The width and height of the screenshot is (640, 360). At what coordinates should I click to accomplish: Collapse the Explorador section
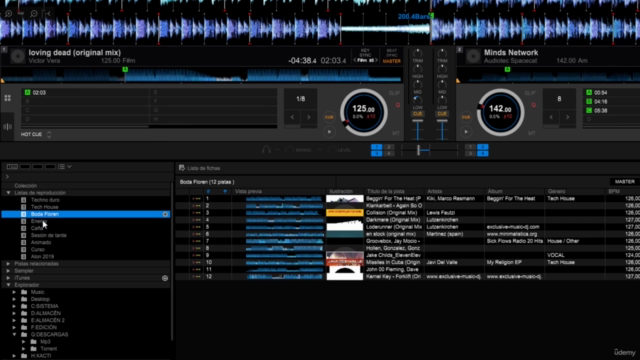(x=9, y=285)
